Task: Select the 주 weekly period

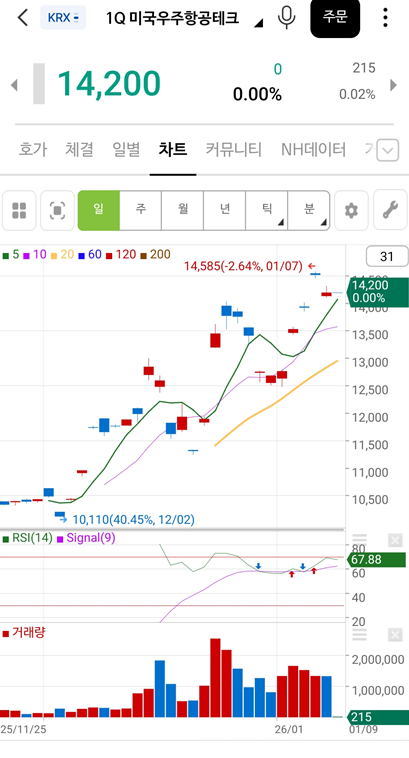Action: click(x=141, y=210)
